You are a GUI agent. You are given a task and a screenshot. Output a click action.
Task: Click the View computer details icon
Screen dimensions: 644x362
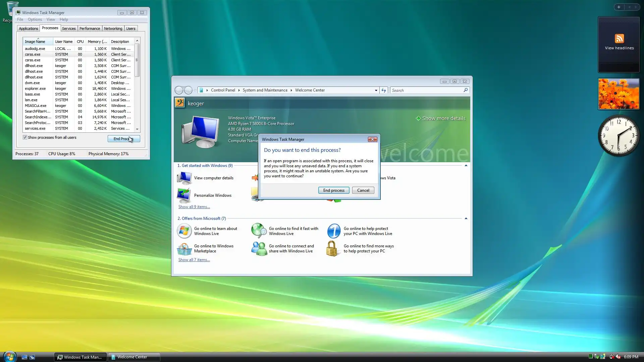(x=184, y=178)
